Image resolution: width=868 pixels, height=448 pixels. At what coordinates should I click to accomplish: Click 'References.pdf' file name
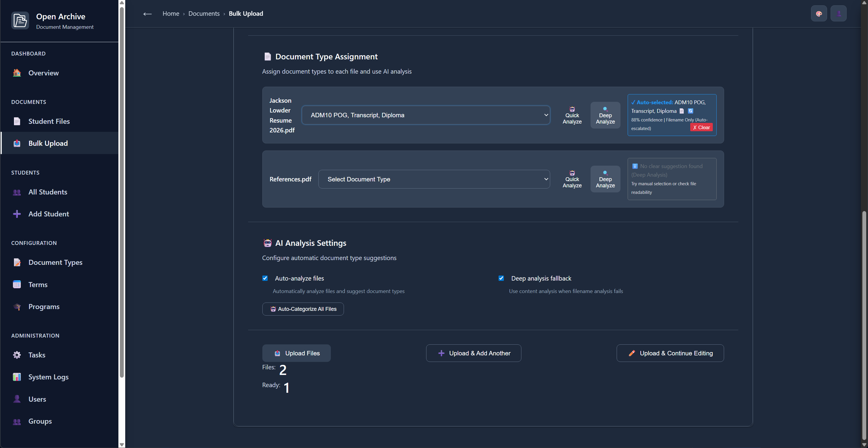[x=291, y=179]
